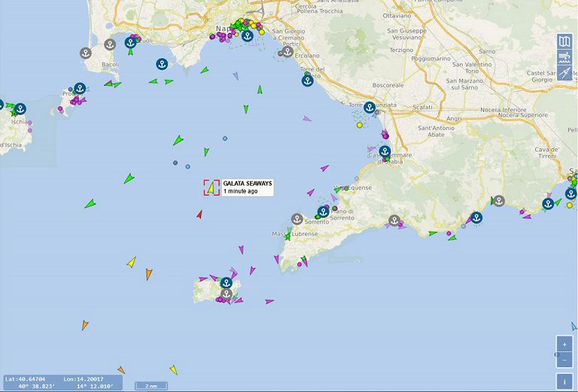Viewport: 578px width, 392px height.
Task: Click the 'Angri' town label
Action: point(454,119)
